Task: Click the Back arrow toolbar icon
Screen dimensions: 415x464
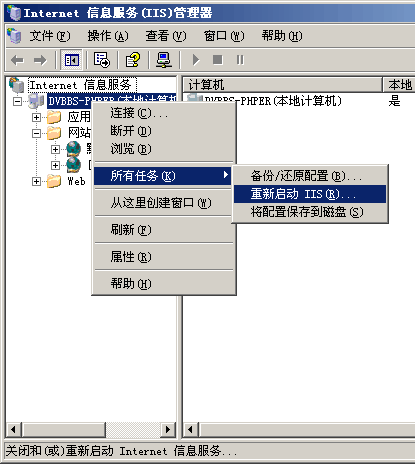Action: tap(18, 60)
